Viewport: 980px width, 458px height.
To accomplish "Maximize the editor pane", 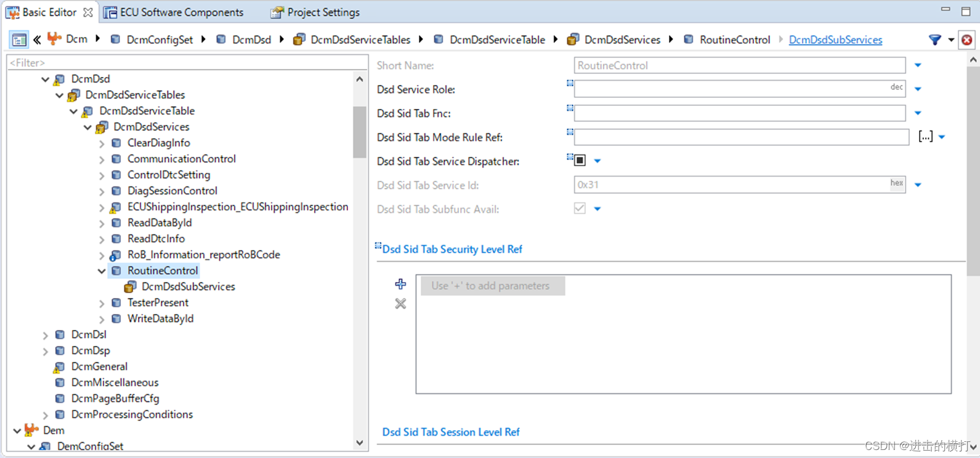I will coord(966,12).
